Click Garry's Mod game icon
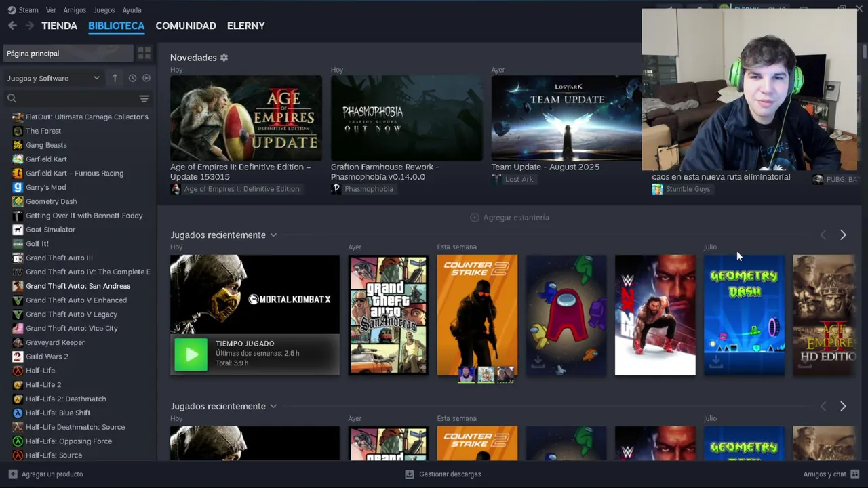Image resolution: width=868 pixels, height=488 pixels. [x=18, y=187]
